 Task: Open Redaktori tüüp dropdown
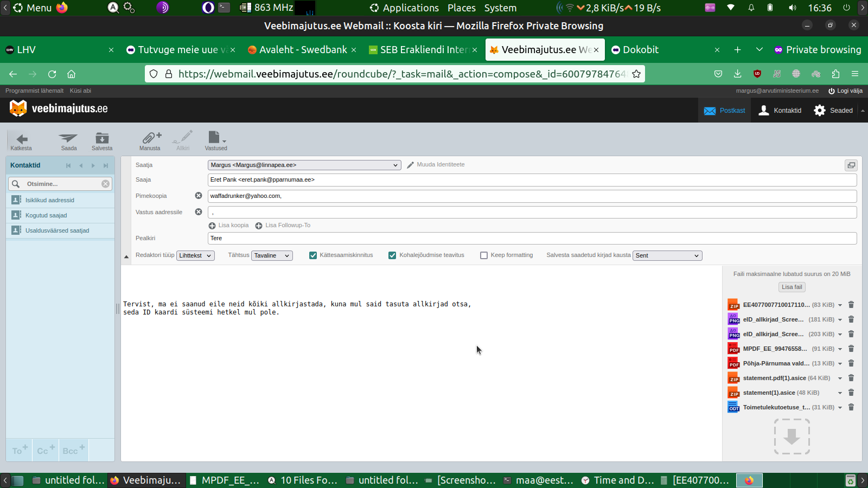pos(195,255)
